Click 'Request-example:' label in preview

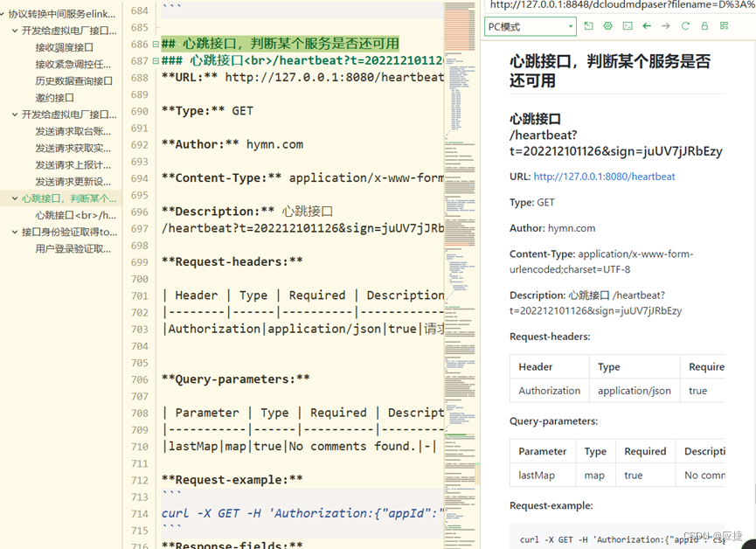(551, 505)
